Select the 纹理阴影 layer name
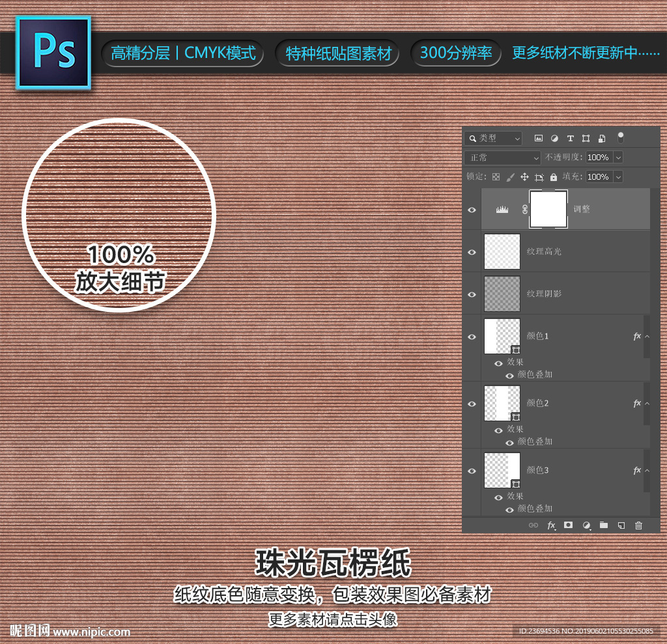667x644 pixels. coord(544,294)
